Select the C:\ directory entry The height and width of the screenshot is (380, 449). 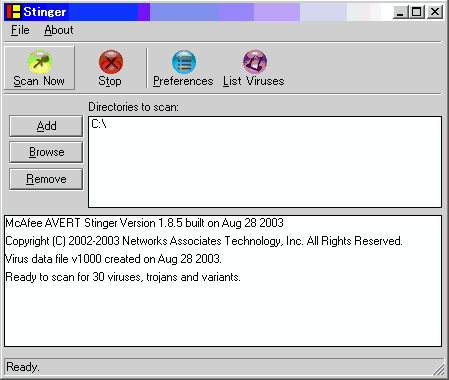pos(99,124)
